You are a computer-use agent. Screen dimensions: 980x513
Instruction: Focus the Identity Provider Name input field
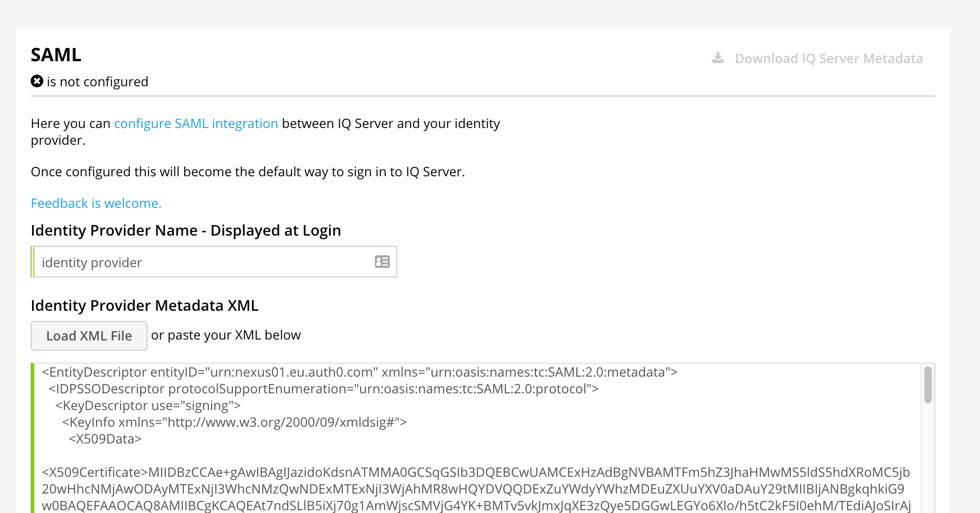click(x=204, y=262)
